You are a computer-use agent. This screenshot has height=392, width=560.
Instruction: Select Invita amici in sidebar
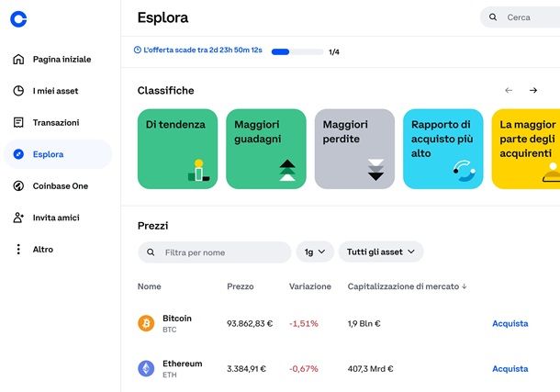pyautogui.click(x=55, y=218)
